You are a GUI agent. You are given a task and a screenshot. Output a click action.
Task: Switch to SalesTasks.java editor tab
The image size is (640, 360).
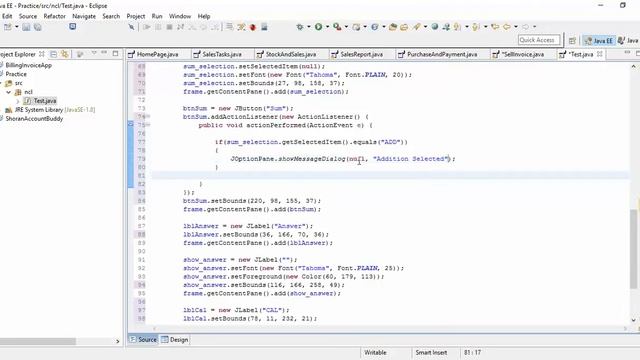[x=222, y=54]
